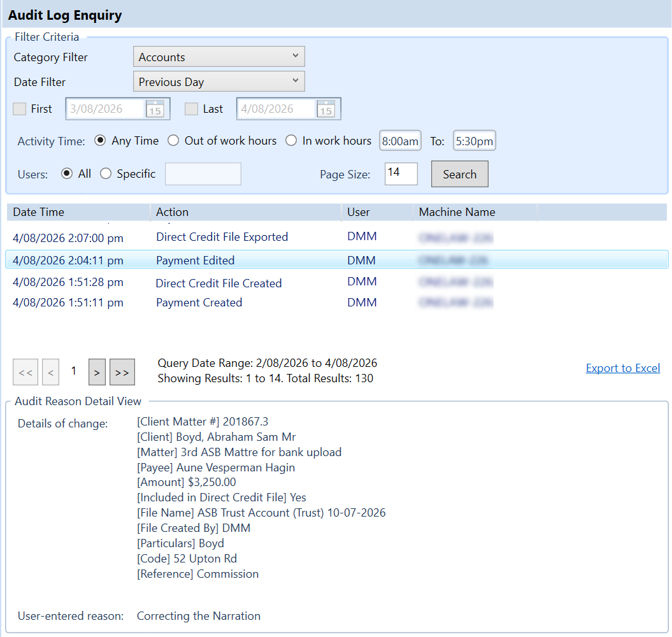Click the 4/08/2026 2:07:00 pm timestamp
Screen dimensions: 672x637
coord(68,238)
